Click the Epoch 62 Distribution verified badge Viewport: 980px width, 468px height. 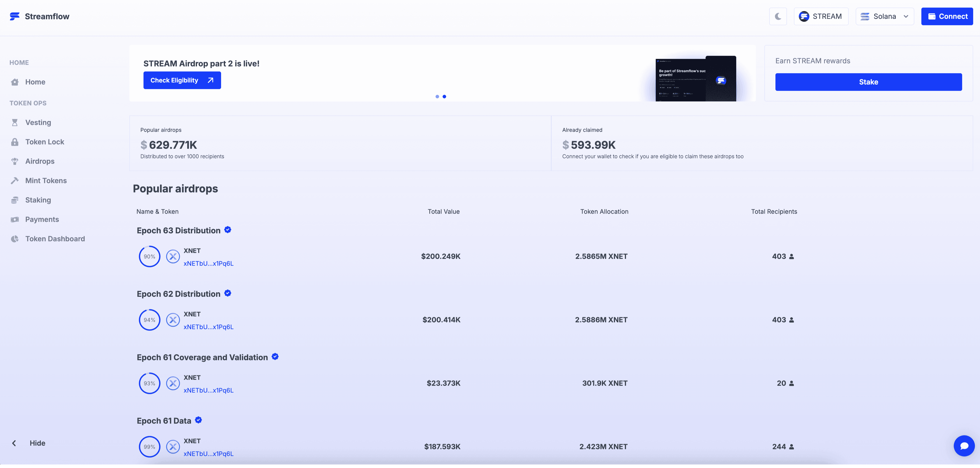(x=228, y=293)
